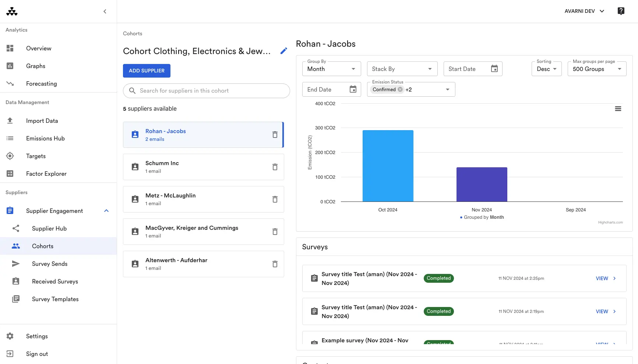This screenshot has width=638, height=364.
Task: Open Max groups per page dropdown
Action: coord(597,69)
